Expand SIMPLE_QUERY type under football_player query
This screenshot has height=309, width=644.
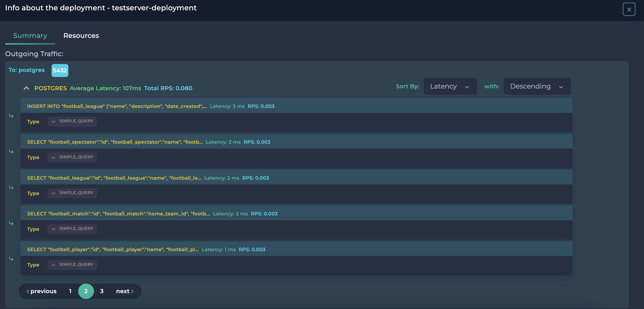72,264
